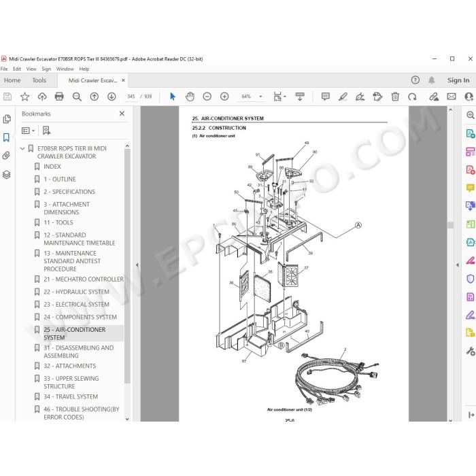The width and height of the screenshot is (476, 476).
Task: Open the bookmark options dropdown
Action: 29,131
